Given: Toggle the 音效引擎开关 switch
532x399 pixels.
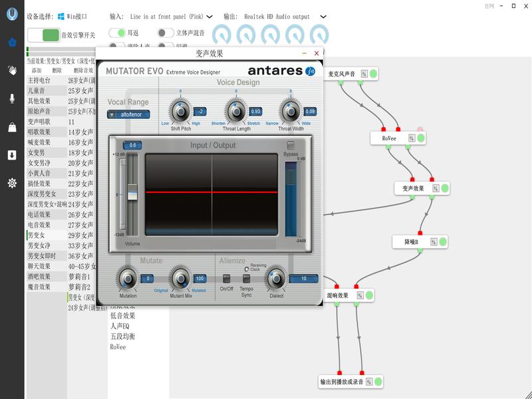Looking at the screenshot, I should click(x=44, y=35).
